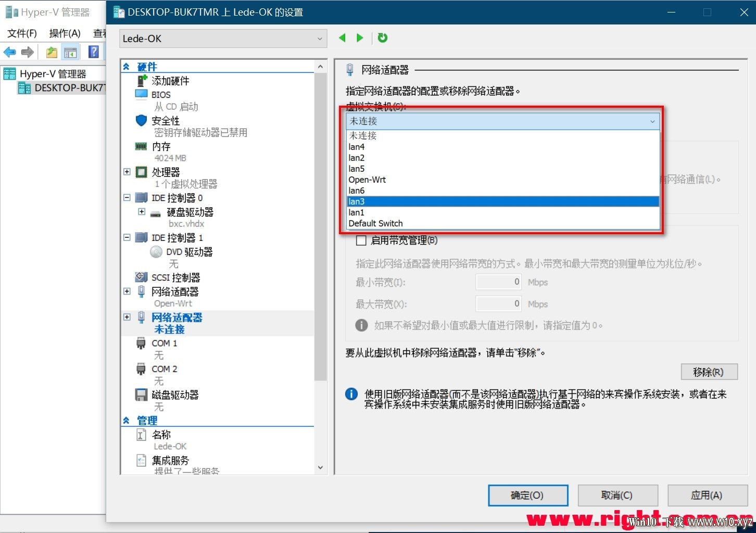The width and height of the screenshot is (756, 533).
Task: Select the Name (名称) icon under 管理
Action: (141, 435)
